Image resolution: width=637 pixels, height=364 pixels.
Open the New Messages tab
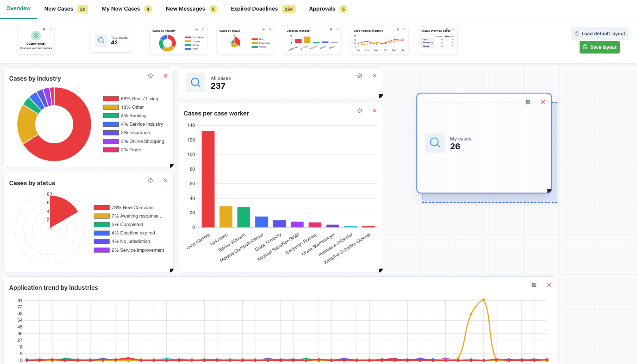click(191, 9)
